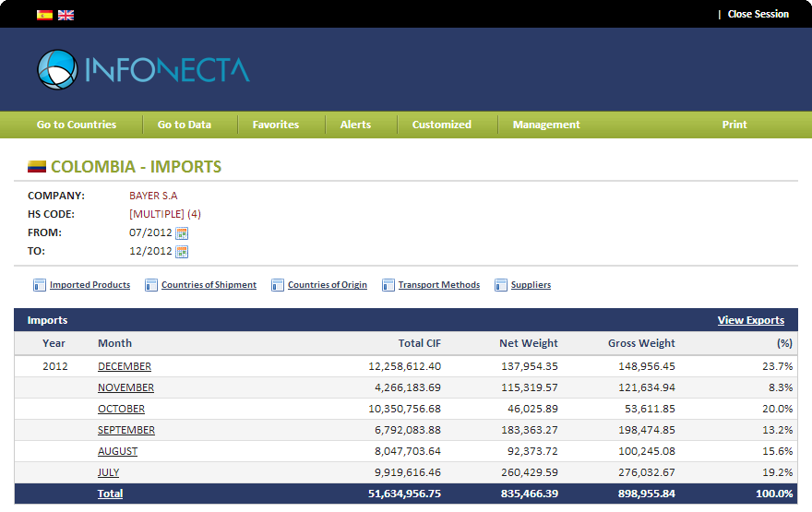
Task: Click the Close Session link
Action: coord(758,15)
